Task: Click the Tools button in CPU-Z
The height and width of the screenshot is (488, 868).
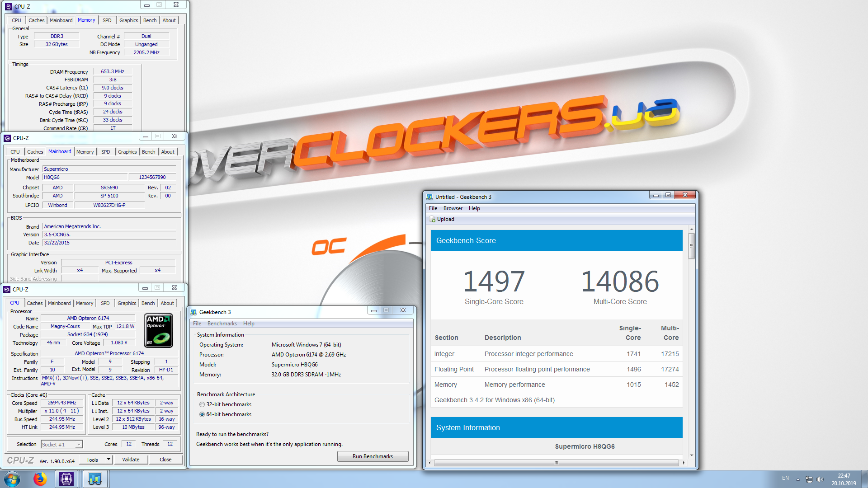Action: point(92,460)
